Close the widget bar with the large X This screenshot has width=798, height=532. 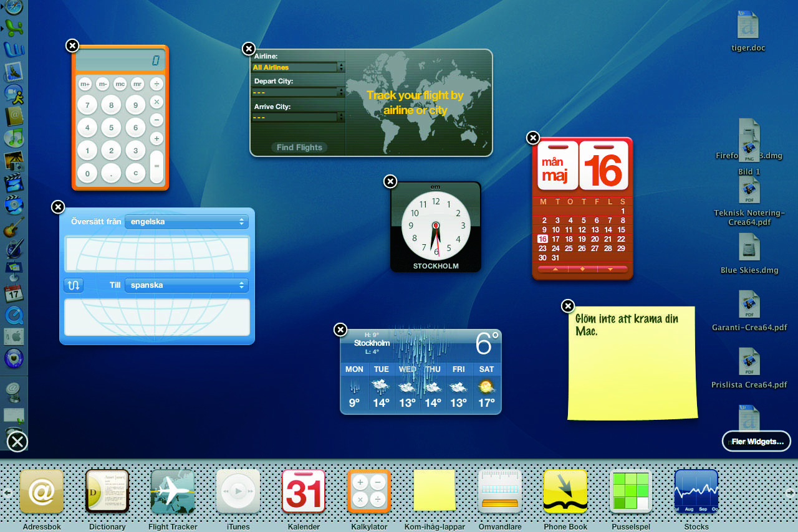(x=17, y=442)
